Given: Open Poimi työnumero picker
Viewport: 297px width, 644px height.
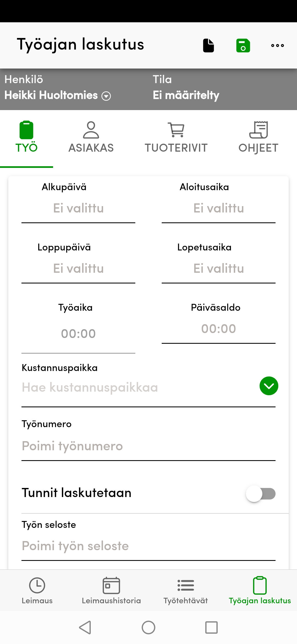Looking at the screenshot, I should pos(148,446).
